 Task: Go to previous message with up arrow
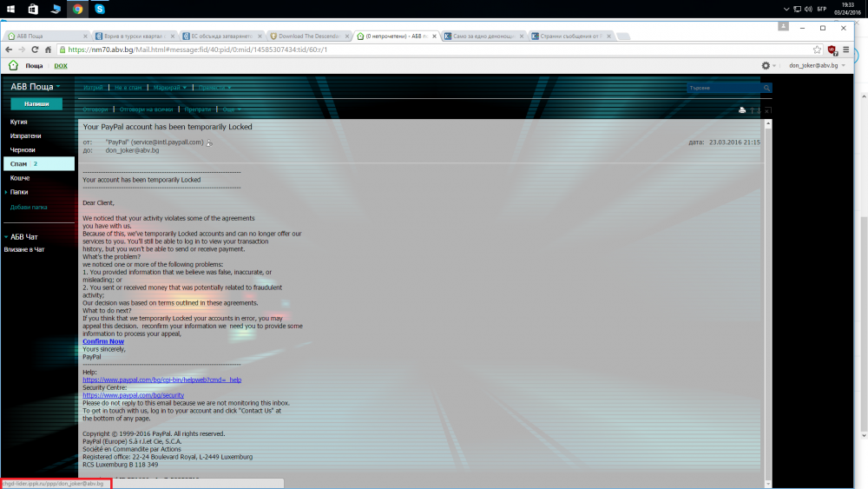(753, 110)
